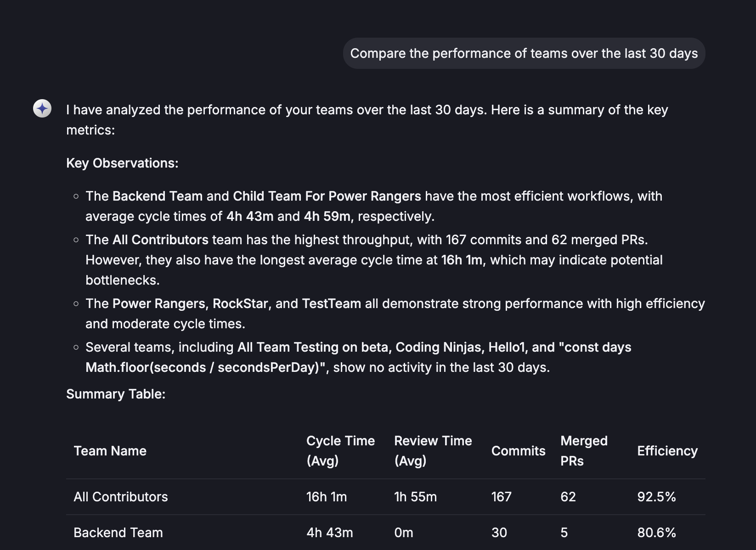Viewport: 756px width, 550px height.
Task: Click the 'Efficiency' column header
Action: click(667, 451)
